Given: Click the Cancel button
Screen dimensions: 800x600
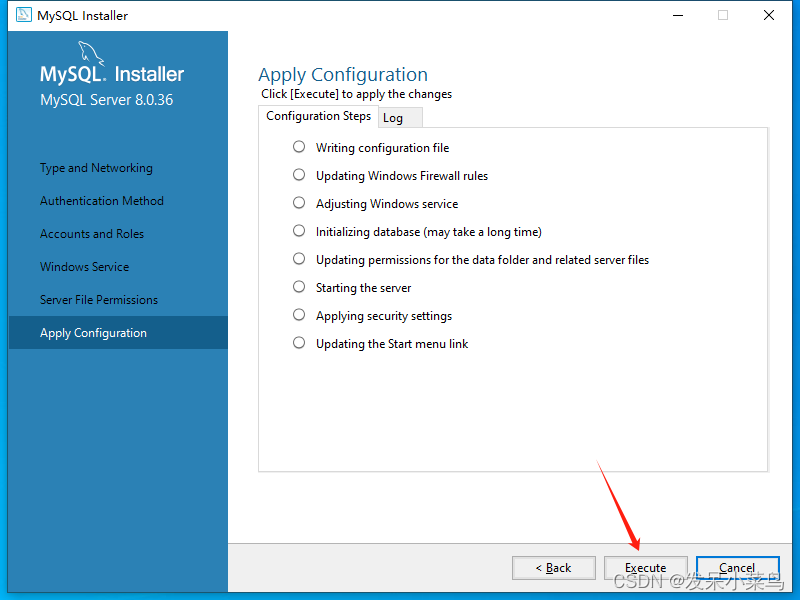Looking at the screenshot, I should click(737, 568).
